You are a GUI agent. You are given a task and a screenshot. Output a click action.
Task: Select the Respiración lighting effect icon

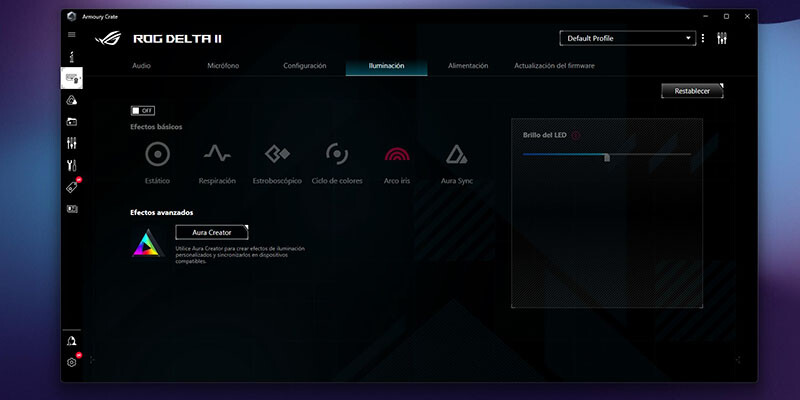pos(217,154)
